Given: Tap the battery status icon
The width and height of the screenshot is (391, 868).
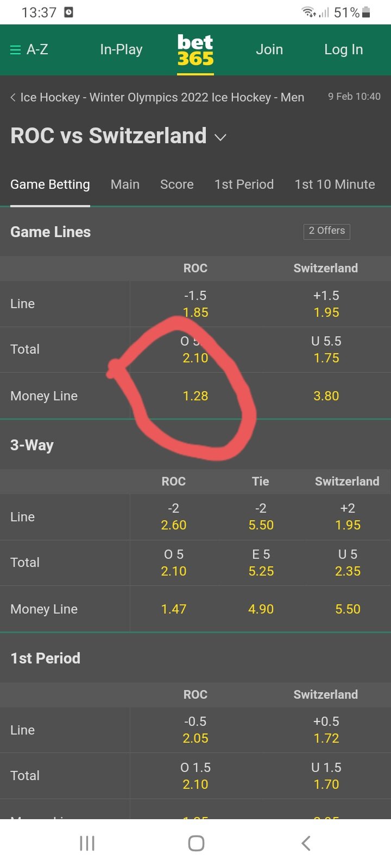Looking at the screenshot, I should click(366, 12).
